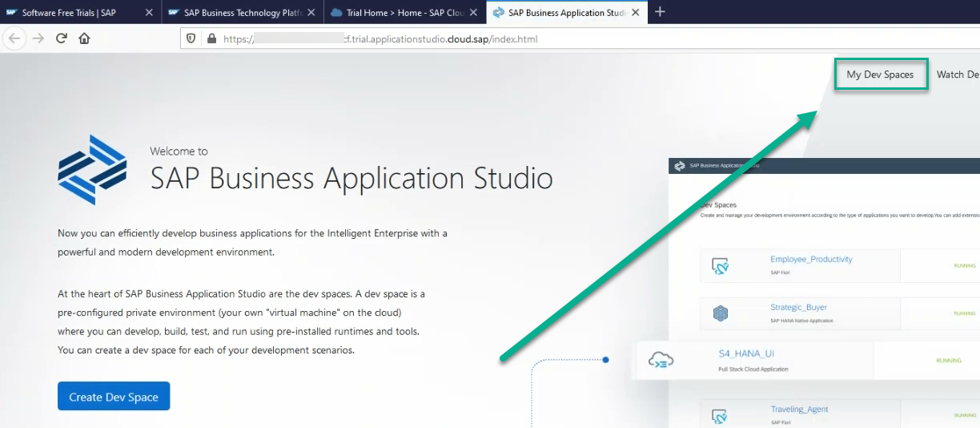The width and height of the screenshot is (980, 428).
Task: Reload the page with the refresh icon
Action: coord(61,38)
